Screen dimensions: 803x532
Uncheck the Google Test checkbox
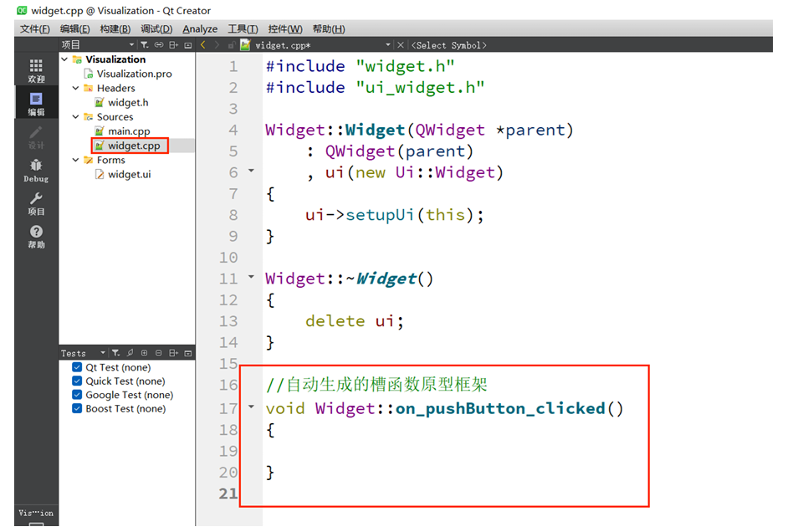coord(77,395)
